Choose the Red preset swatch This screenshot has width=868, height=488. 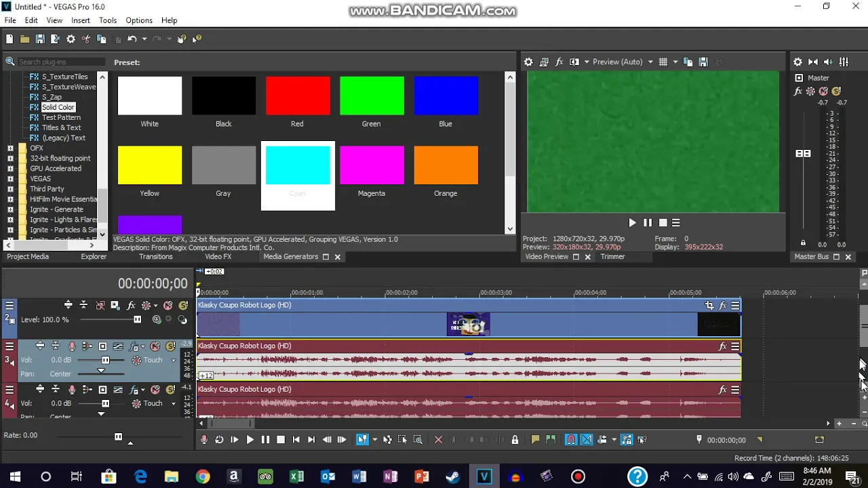pos(298,96)
